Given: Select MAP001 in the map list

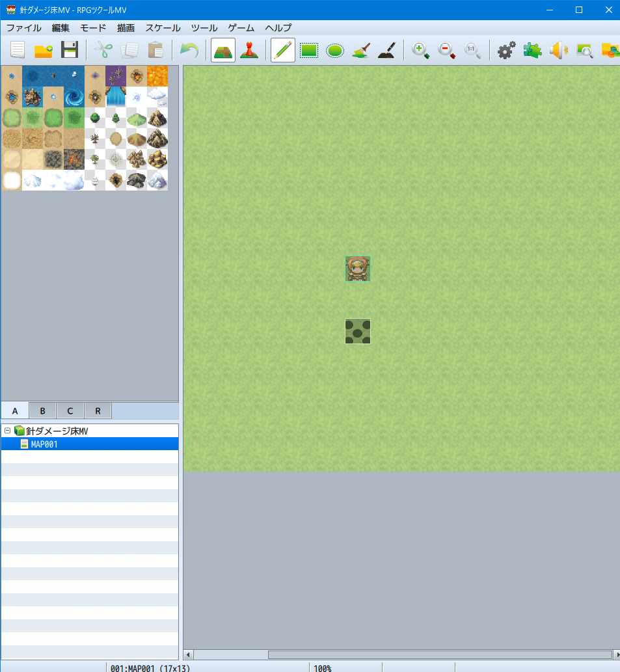Looking at the screenshot, I should pos(44,444).
